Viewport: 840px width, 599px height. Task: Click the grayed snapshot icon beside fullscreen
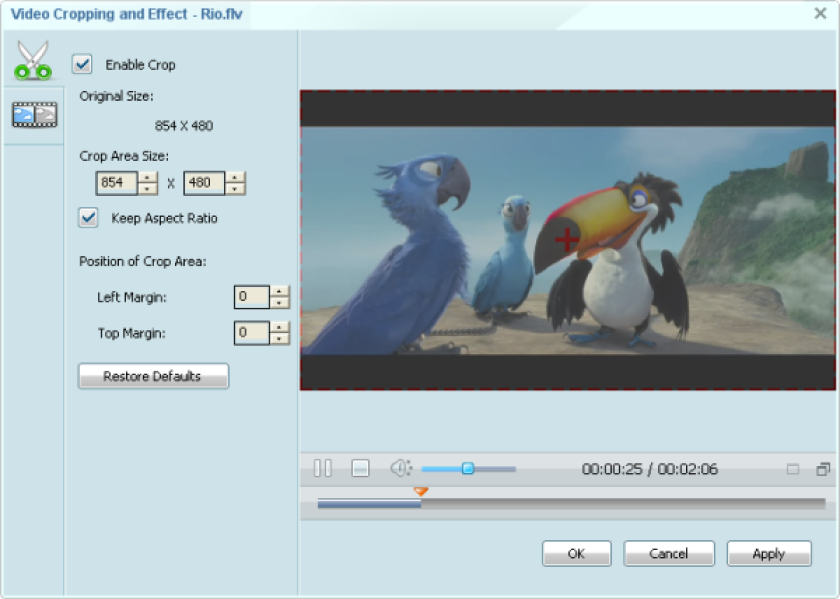(x=793, y=469)
